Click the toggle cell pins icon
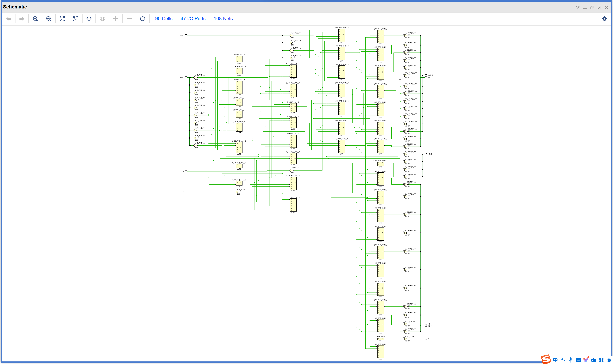The width and height of the screenshot is (613, 364). coord(102,19)
